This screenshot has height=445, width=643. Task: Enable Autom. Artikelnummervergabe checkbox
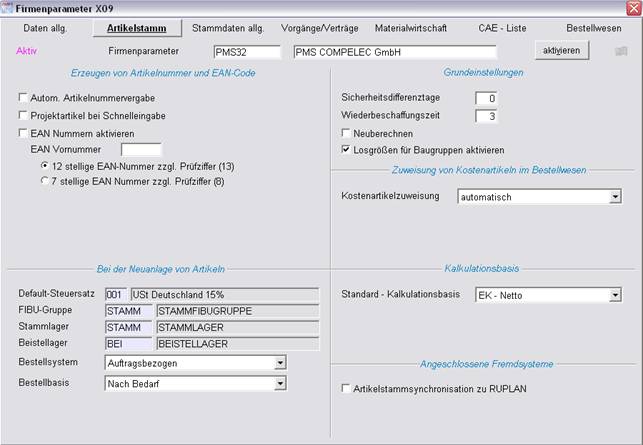(23, 98)
